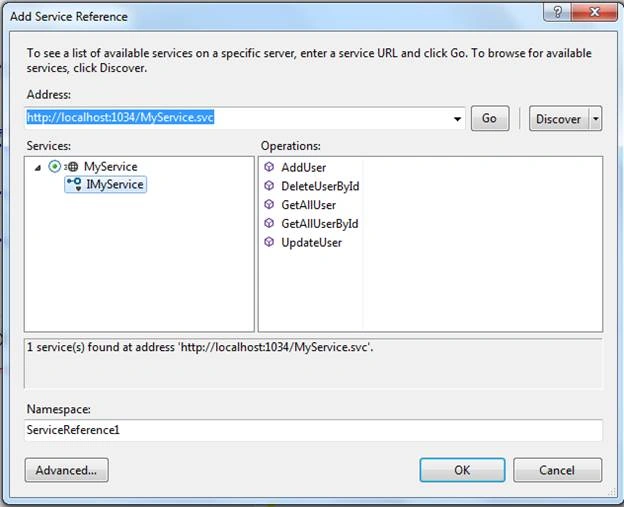Click the IMyService contract icon
624x507 pixels.
click(74, 184)
